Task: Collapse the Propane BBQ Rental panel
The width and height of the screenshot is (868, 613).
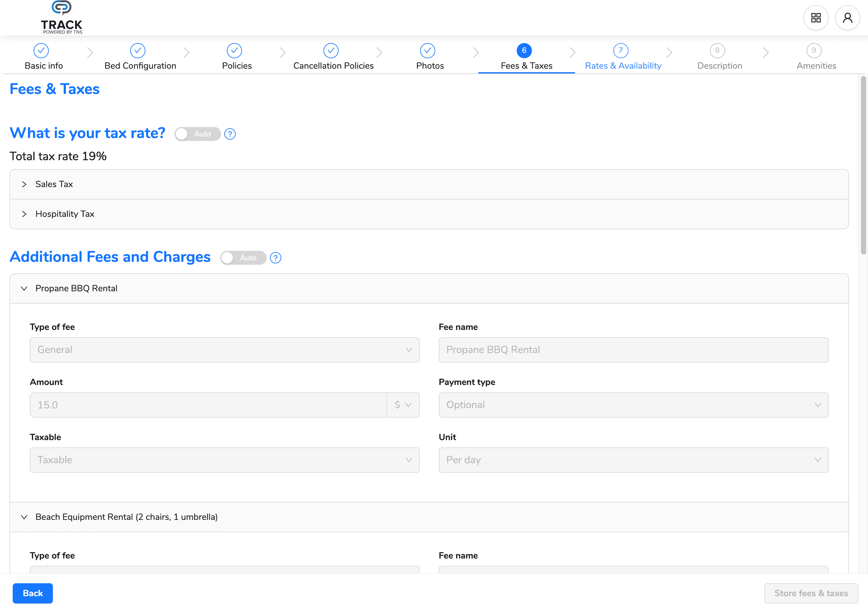Action: [x=429, y=289]
